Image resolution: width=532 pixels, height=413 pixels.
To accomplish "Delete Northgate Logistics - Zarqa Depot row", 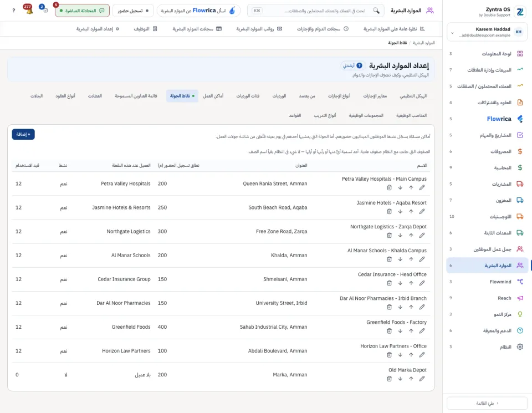I will (389, 236).
